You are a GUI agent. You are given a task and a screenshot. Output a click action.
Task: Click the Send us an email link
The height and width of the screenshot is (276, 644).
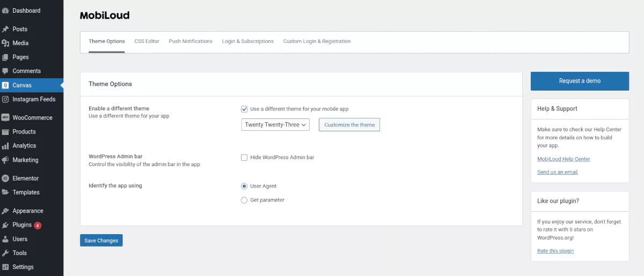(x=557, y=172)
